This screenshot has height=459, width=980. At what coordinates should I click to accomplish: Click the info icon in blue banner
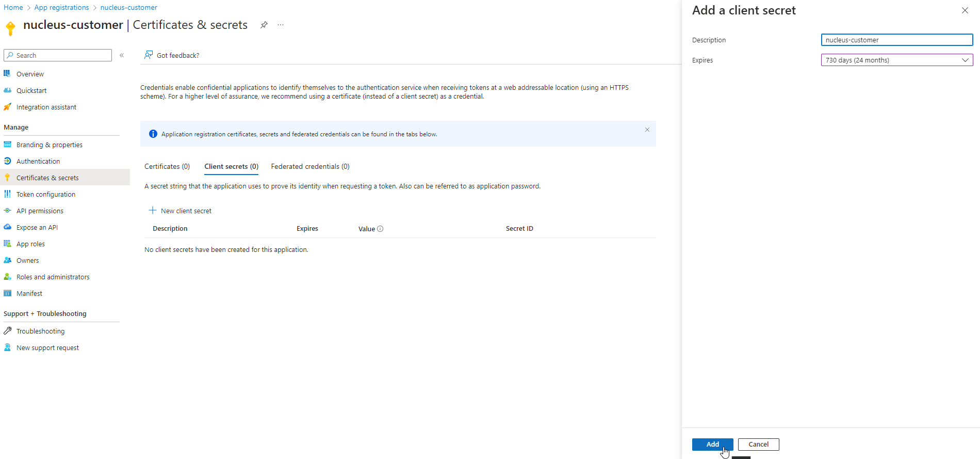[x=153, y=134]
